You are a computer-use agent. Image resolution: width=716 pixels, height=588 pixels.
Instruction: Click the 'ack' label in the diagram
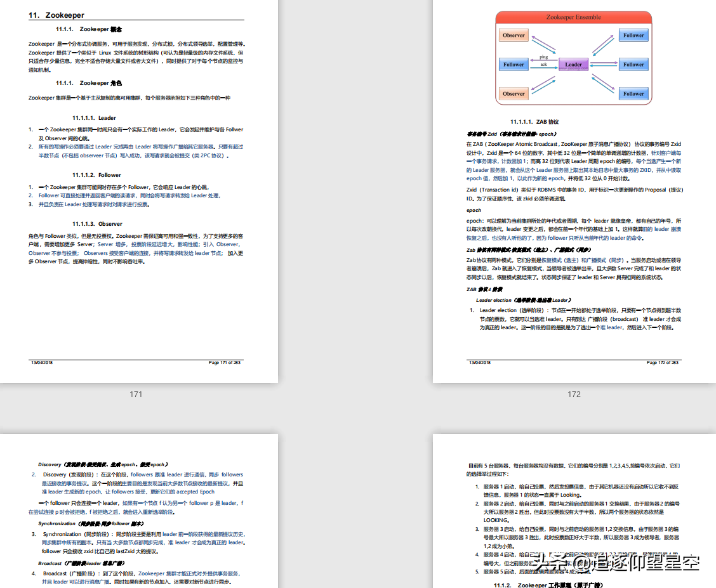point(543,64)
